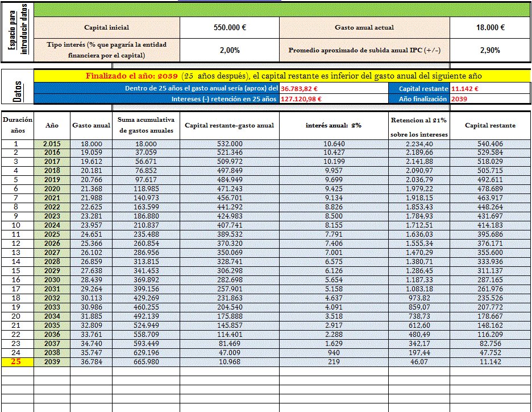
Task: Select the red Capital restante value 11.142 €
Action: click(x=490, y=89)
